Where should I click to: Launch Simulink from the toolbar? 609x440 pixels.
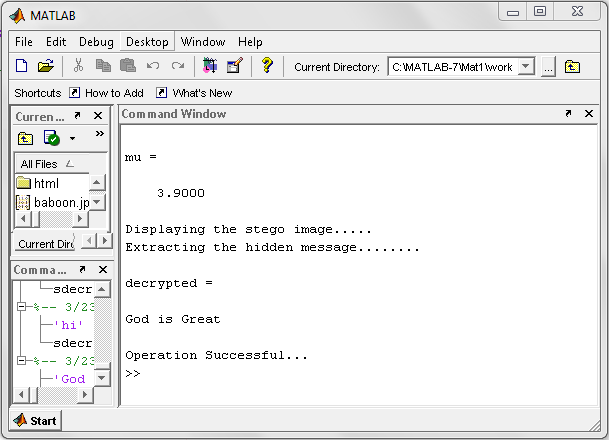point(210,67)
